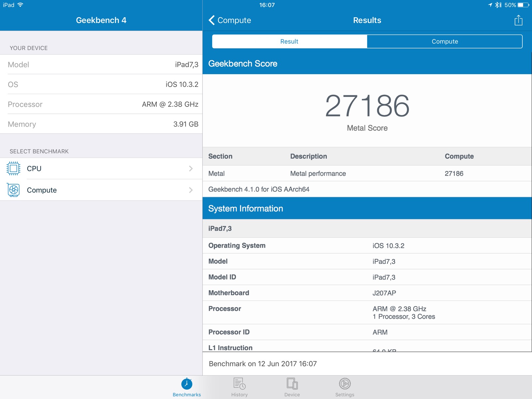Tap the Device tab label
This screenshot has width=532, height=399.
coord(292,395)
